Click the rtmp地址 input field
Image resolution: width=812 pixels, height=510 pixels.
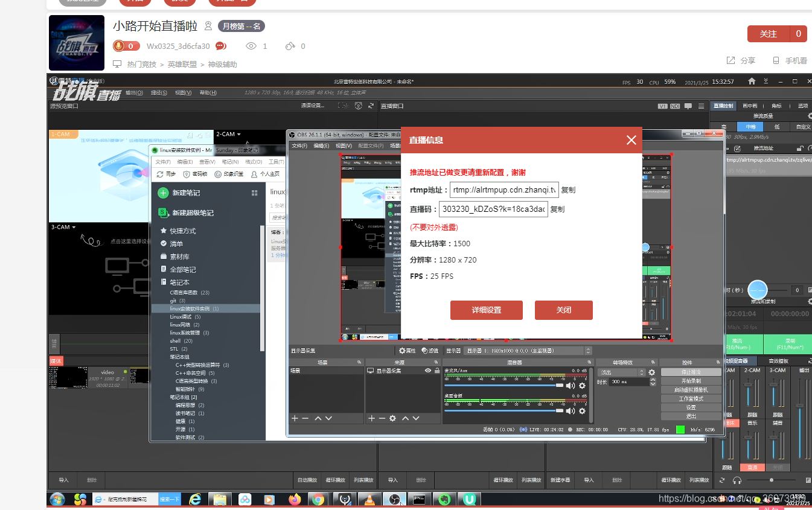(504, 190)
